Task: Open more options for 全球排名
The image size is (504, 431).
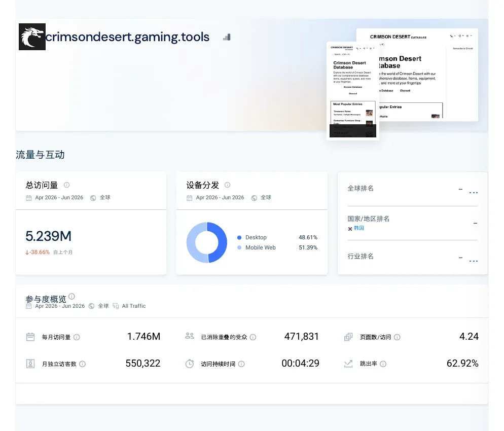Action: click(x=474, y=193)
